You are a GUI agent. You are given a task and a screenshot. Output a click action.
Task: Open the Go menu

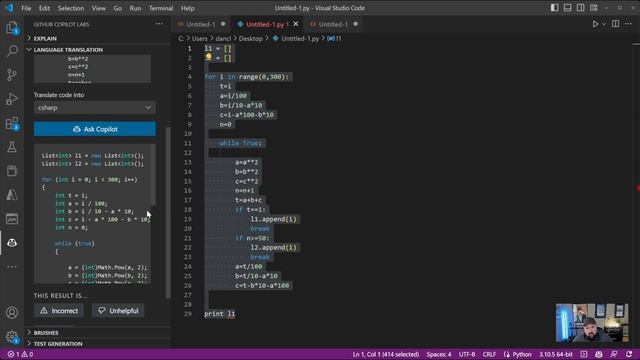tap(118, 8)
